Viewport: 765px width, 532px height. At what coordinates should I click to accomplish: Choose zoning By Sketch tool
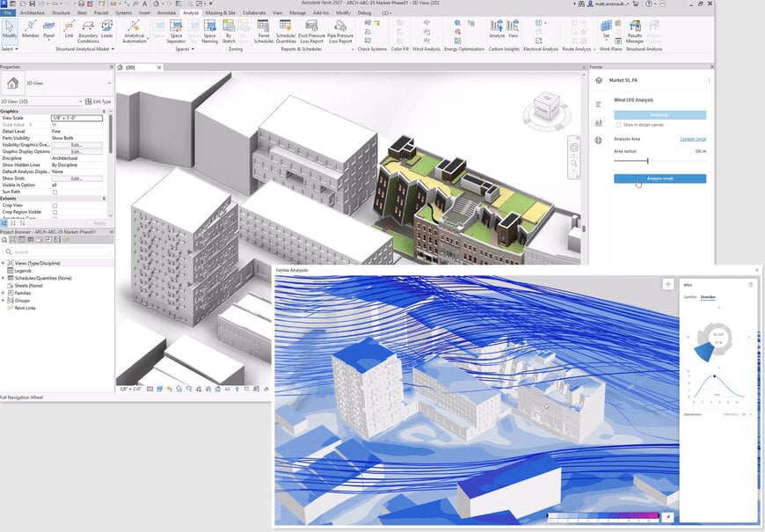[229, 32]
